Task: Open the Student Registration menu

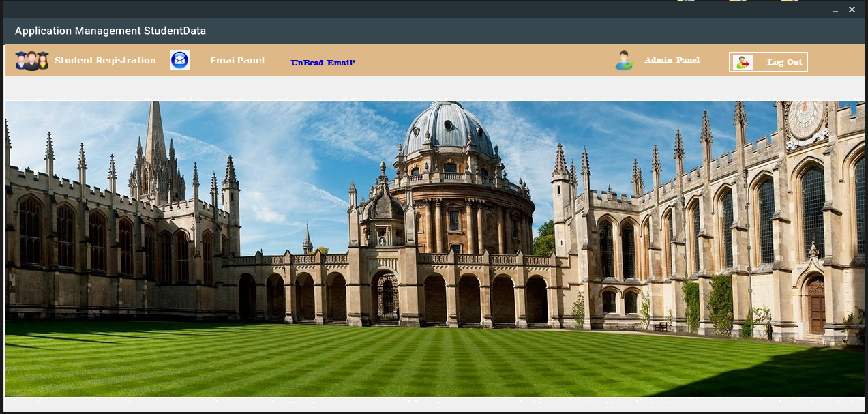Action: (105, 61)
